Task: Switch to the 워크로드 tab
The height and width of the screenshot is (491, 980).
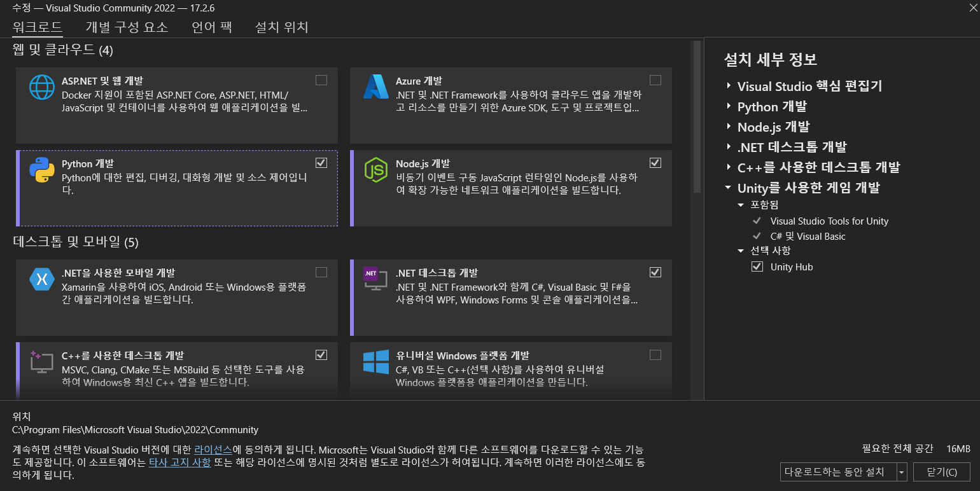Action: pos(38,27)
